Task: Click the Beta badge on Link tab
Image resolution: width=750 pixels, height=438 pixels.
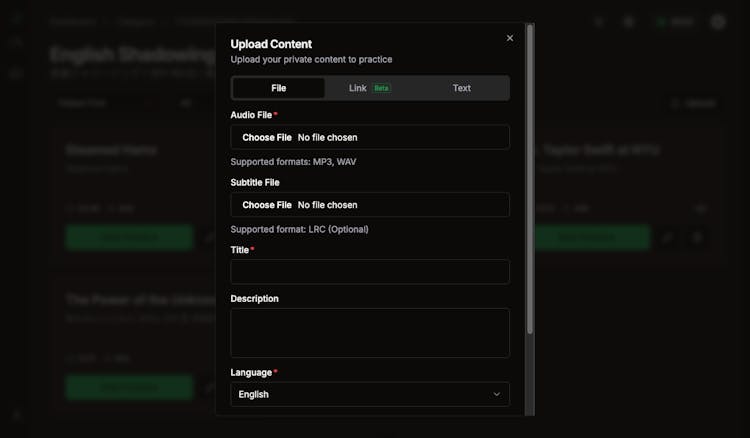Action: pyautogui.click(x=381, y=88)
